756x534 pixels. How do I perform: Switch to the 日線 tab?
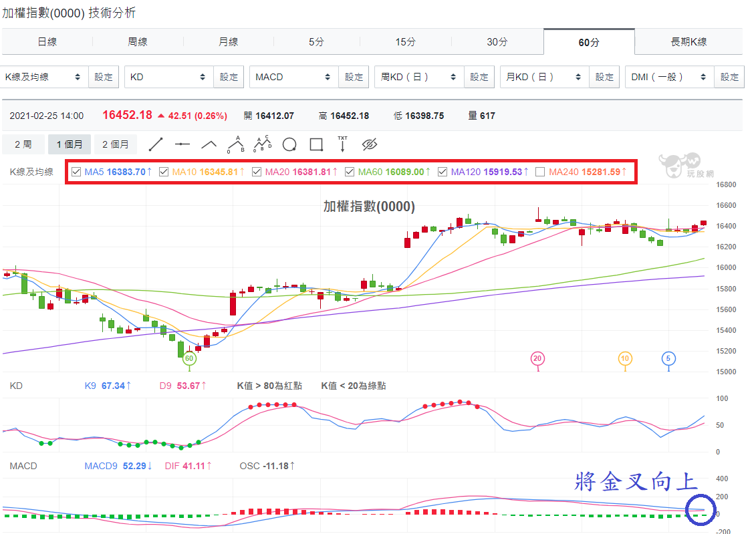coord(47,42)
